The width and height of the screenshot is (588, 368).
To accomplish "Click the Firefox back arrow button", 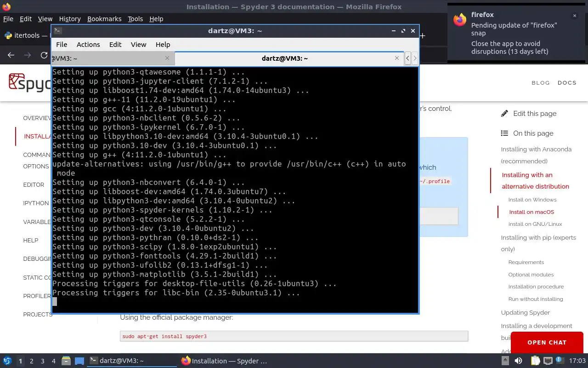I will 11,55.
